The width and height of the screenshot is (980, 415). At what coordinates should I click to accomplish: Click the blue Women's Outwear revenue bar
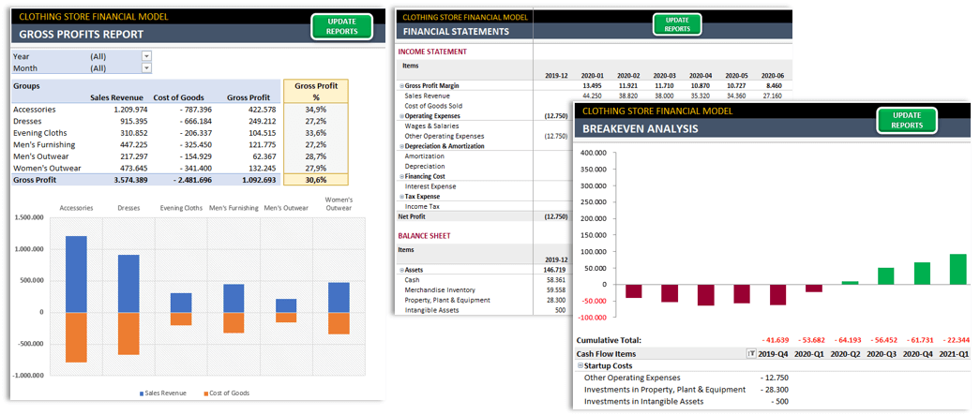click(x=339, y=297)
